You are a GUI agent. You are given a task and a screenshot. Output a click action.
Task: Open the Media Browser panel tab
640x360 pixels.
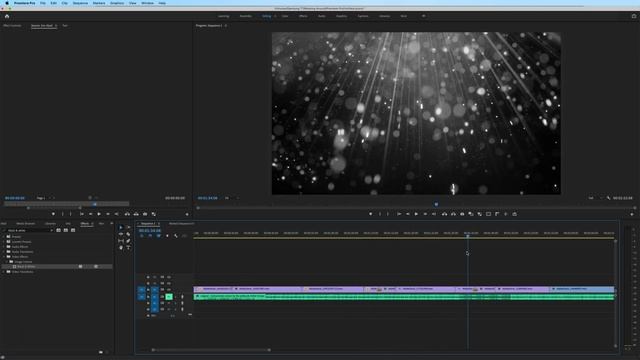coord(25,224)
